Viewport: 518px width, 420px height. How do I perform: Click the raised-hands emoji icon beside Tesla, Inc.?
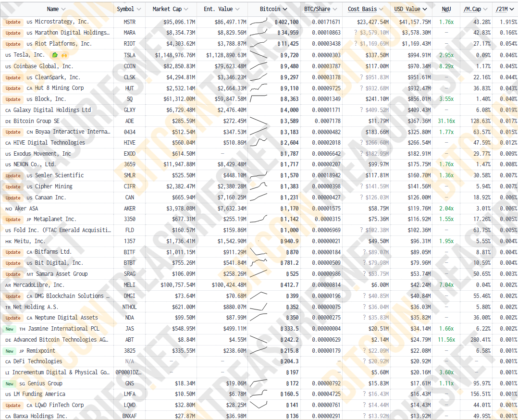[x=64, y=55]
